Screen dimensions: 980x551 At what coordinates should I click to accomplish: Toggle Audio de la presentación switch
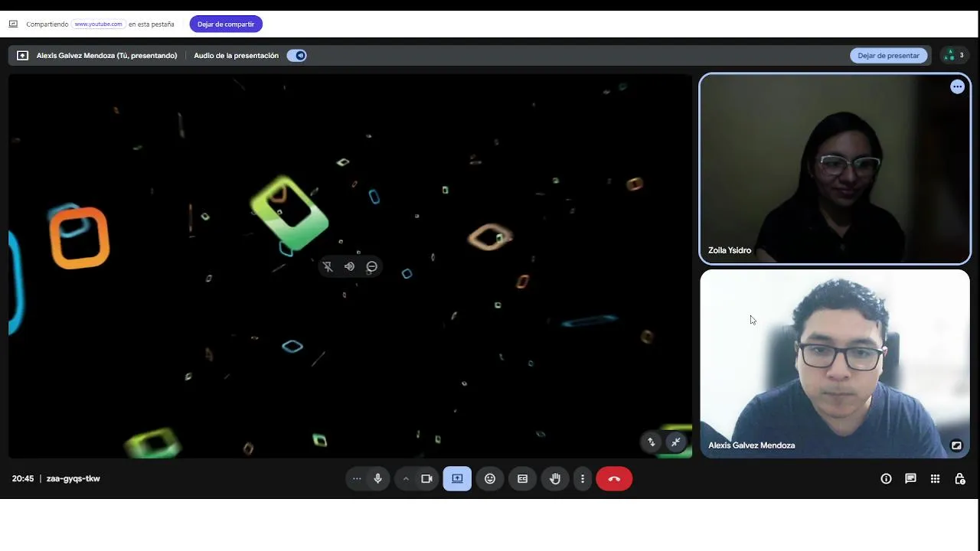coord(296,55)
